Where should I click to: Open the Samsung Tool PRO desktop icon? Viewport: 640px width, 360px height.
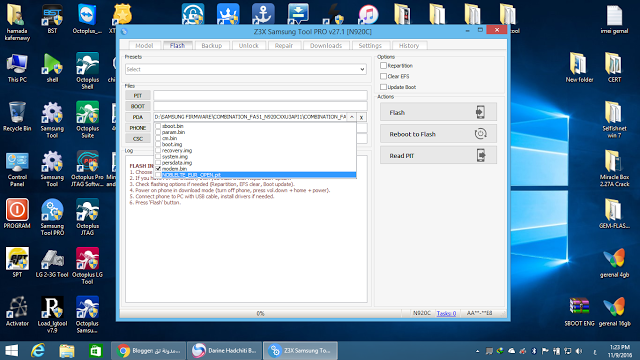point(52,217)
